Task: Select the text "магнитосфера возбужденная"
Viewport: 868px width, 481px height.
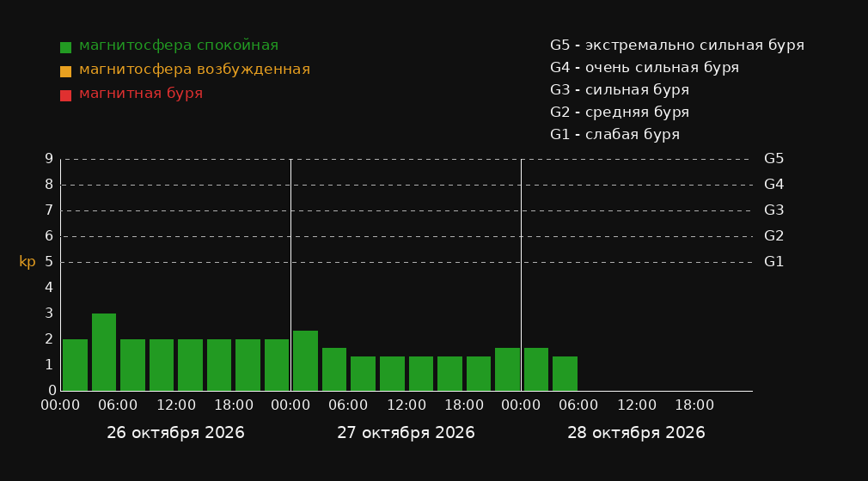Action: pos(194,70)
